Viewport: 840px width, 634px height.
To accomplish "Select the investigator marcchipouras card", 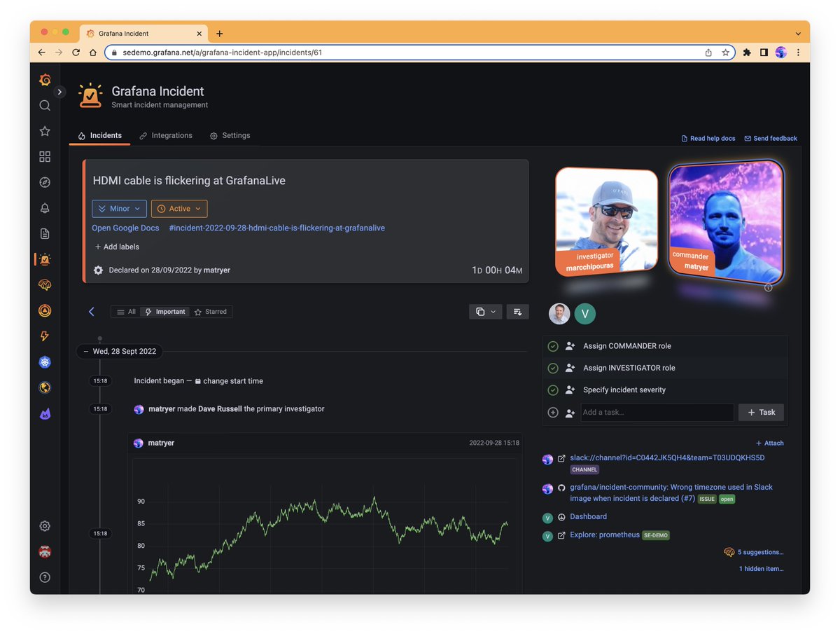I will (x=606, y=221).
